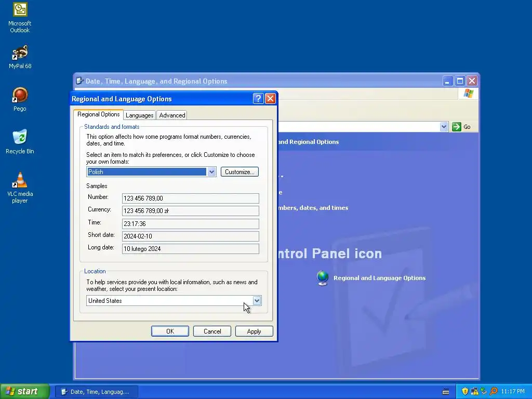532x399 pixels.
Task: Click OK to confirm settings
Action: [170, 331]
